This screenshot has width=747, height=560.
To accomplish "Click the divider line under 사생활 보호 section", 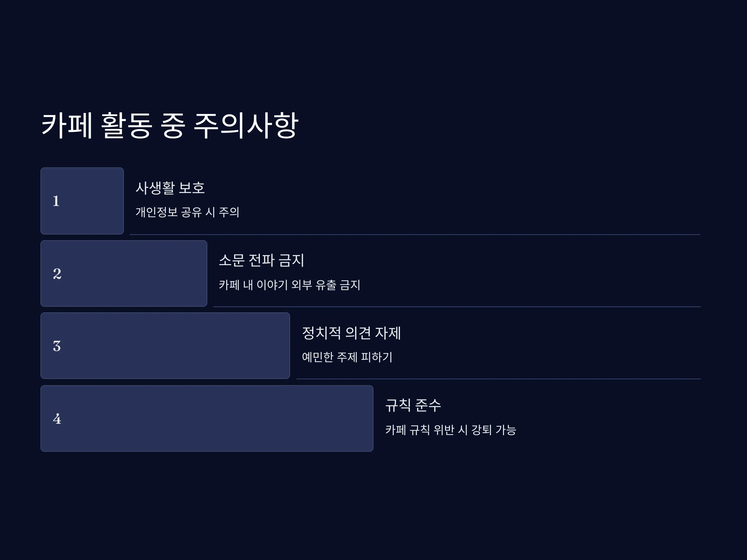I will [415, 235].
